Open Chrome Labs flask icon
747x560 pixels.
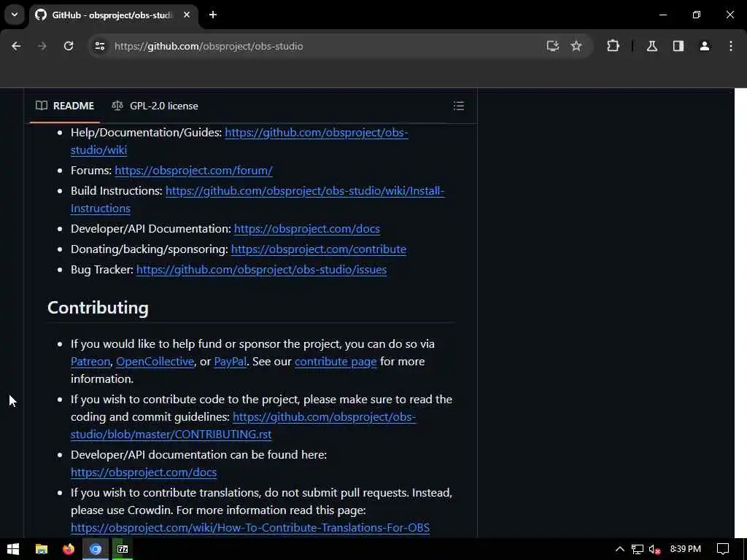coord(652,46)
